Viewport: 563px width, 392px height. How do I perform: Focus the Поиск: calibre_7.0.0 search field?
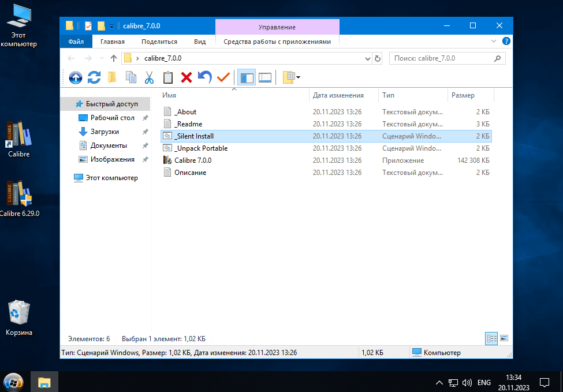448,58
